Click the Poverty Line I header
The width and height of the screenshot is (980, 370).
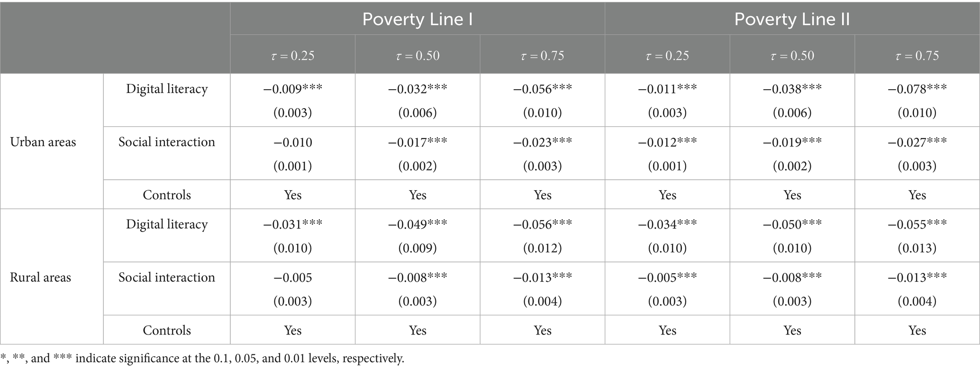(x=417, y=19)
